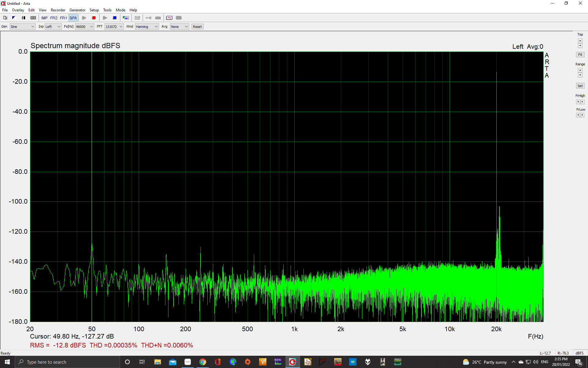
Task: Click the gray rectangle toolbar icon
Action: tap(158, 18)
